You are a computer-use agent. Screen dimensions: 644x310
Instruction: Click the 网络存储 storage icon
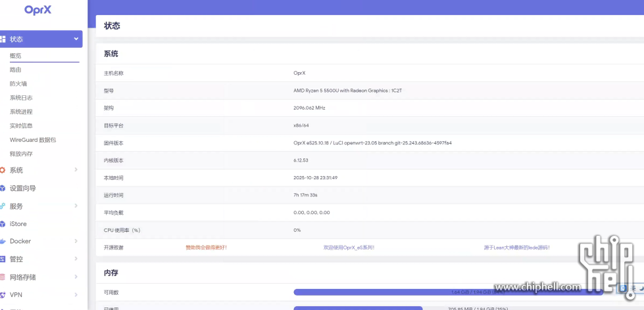pyautogui.click(x=3, y=277)
